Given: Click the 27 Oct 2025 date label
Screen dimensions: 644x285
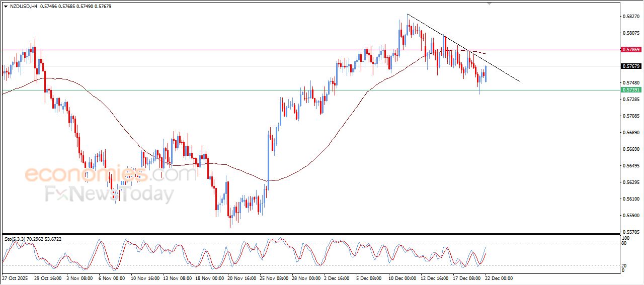Looking at the screenshot, I should click(15, 278).
